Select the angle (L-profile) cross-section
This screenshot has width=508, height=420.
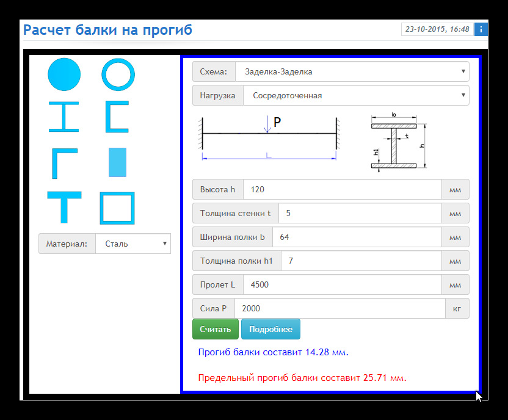64,162
